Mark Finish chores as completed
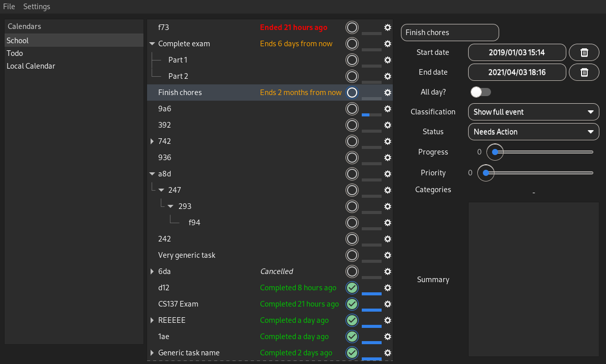 (352, 93)
